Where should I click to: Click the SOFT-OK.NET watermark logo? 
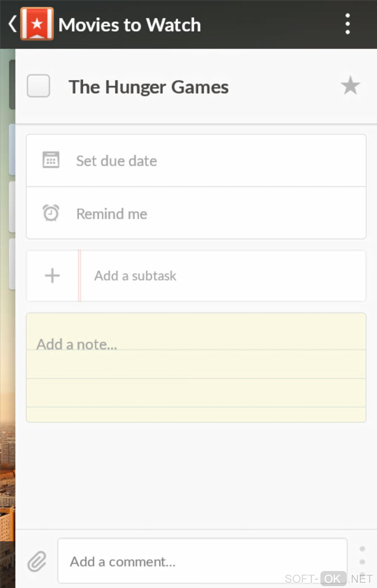(x=329, y=578)
